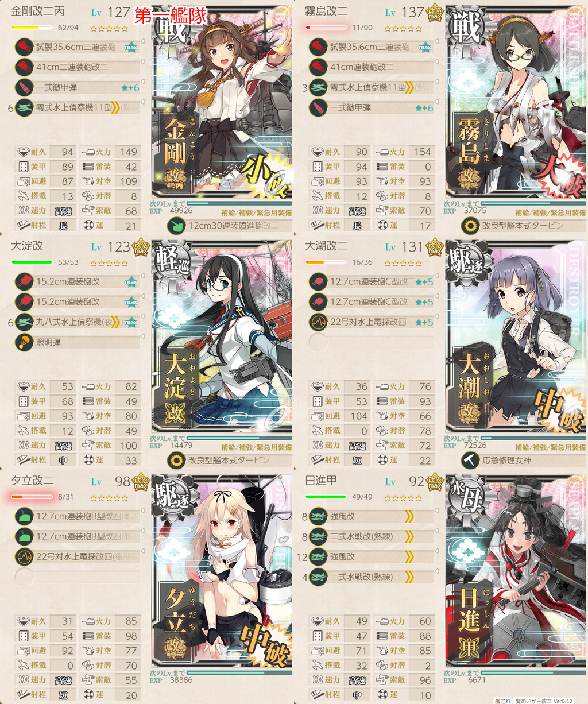
Task: Open the 金剛改二丙 ship name header
Action: coord(38,11)
